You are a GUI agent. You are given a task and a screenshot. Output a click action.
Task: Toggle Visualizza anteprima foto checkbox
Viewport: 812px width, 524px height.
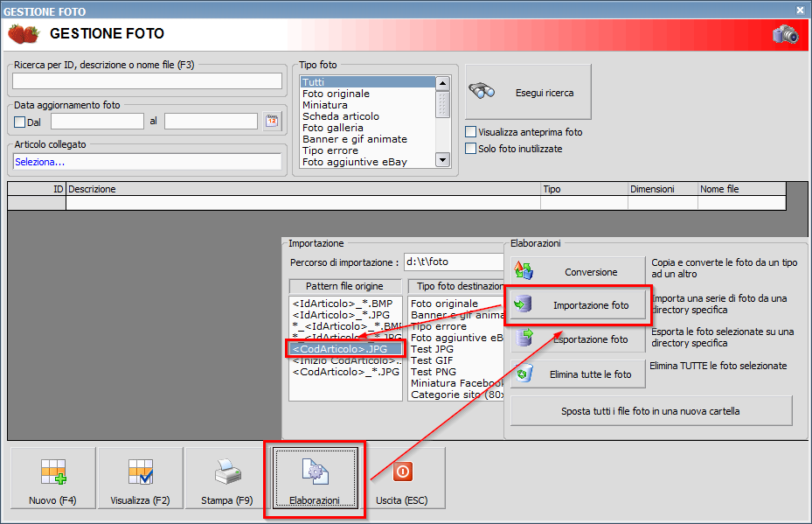pos(471,132)
